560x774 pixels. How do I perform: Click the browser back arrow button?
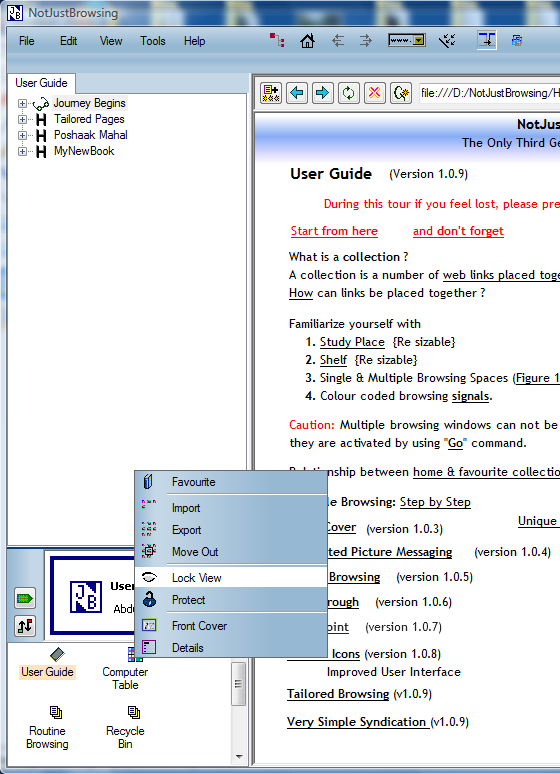tap(297, 93)
